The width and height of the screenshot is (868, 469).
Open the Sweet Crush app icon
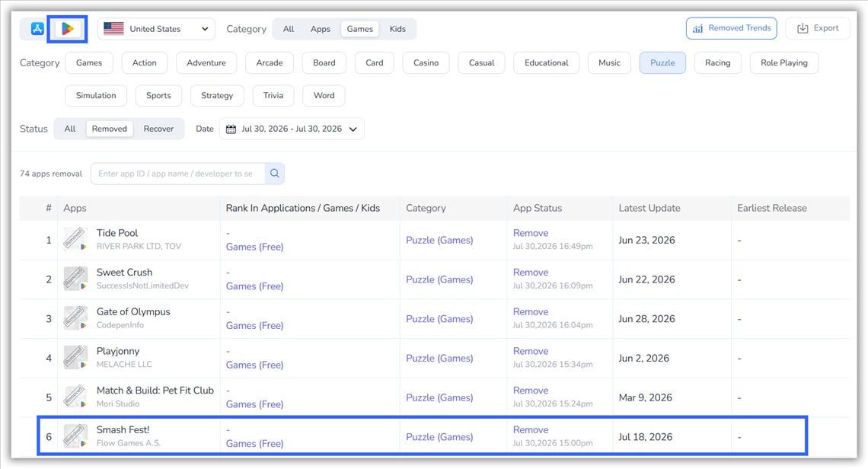pyautogui.click(x=75, y=279)
